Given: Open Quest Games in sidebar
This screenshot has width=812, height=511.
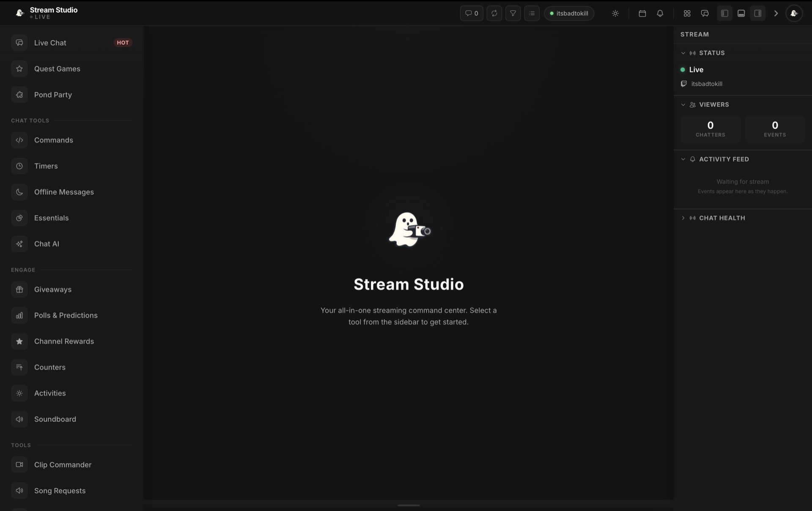Looking at the screenshot, I should coord(72,69).
